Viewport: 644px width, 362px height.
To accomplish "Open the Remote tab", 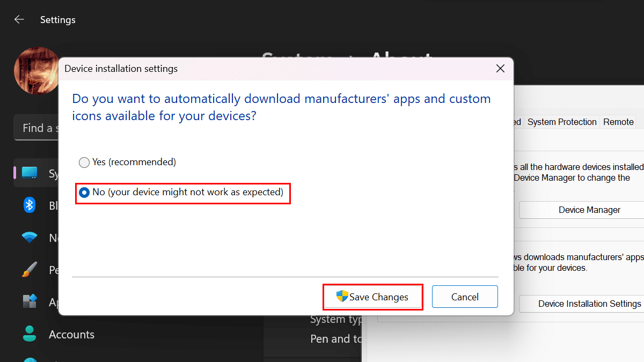I will tap(618, 122).
